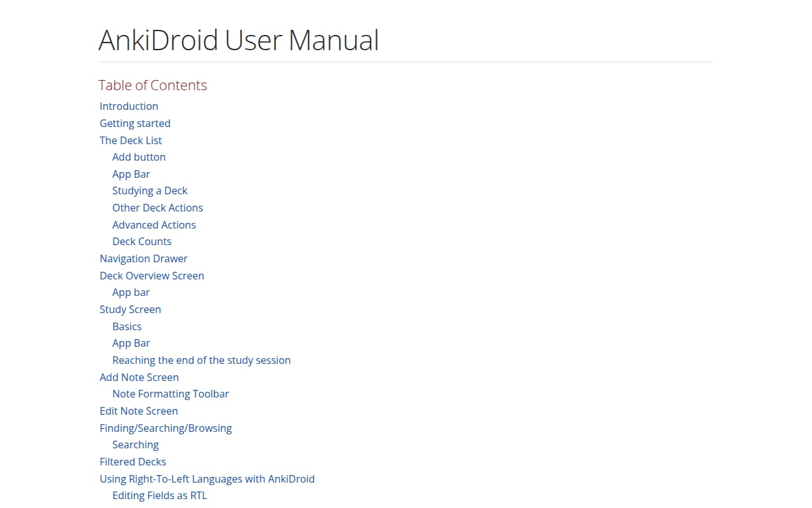Go to Advanced Actions section
Screen dimensions: 812x508
154,225
